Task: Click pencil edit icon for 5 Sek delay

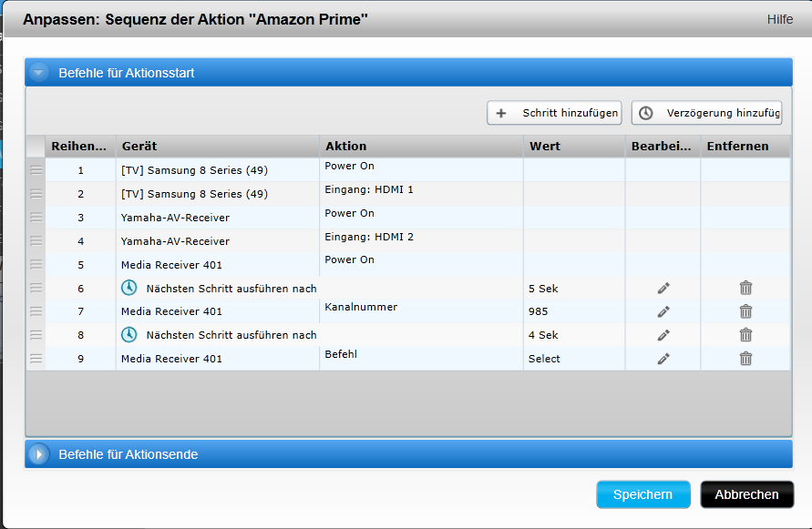Action: tap(663, 288)
